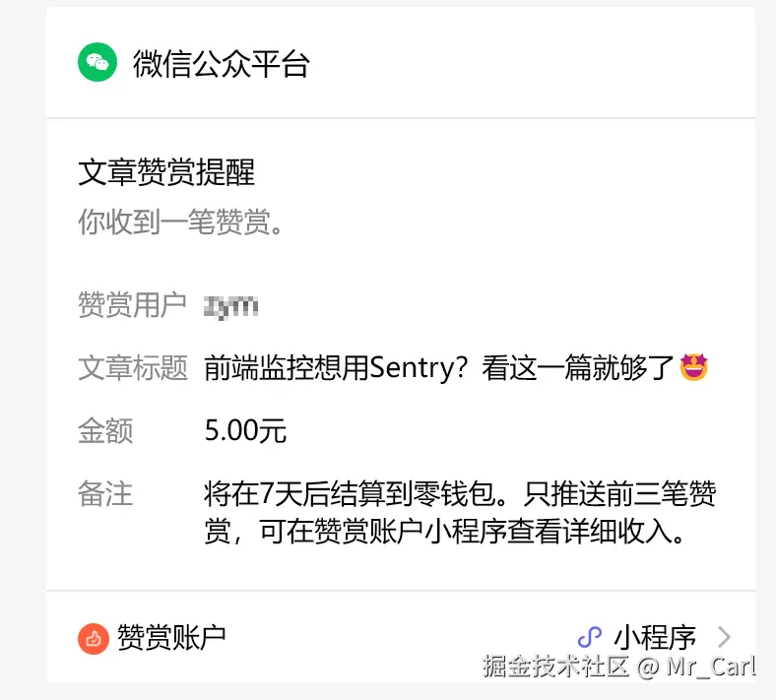Viewport: 776px width, 700px height.
Task: Click the star-eyes emoji in article title
Action: (694, 368)
